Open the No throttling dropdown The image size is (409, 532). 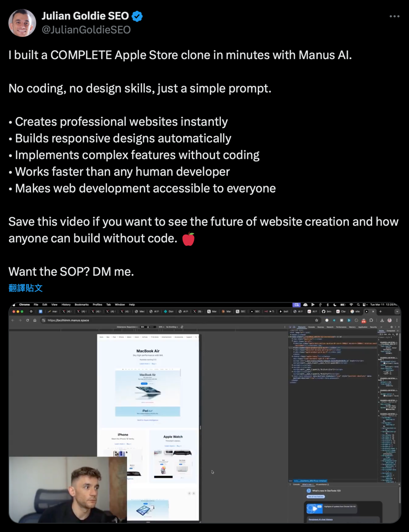(x=172, y=327)
